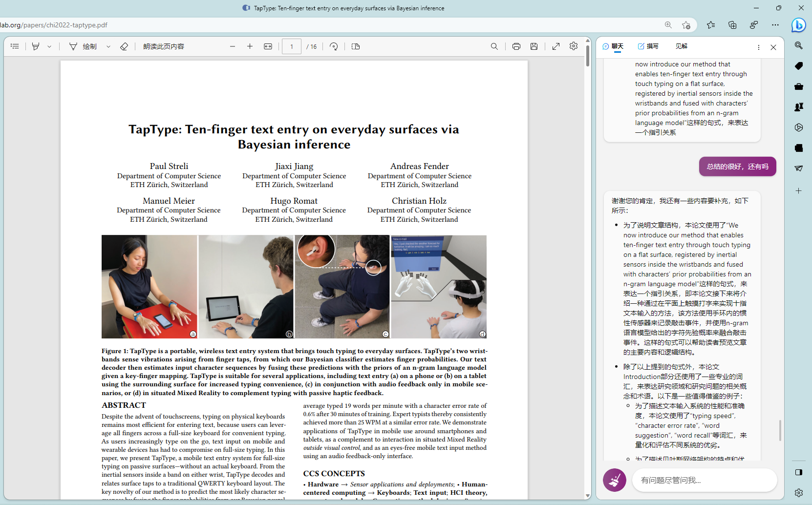This screenshot has width=812, height=505.
Task: Toggle the 绘制 draw tool
Action: tap(83, 46)
